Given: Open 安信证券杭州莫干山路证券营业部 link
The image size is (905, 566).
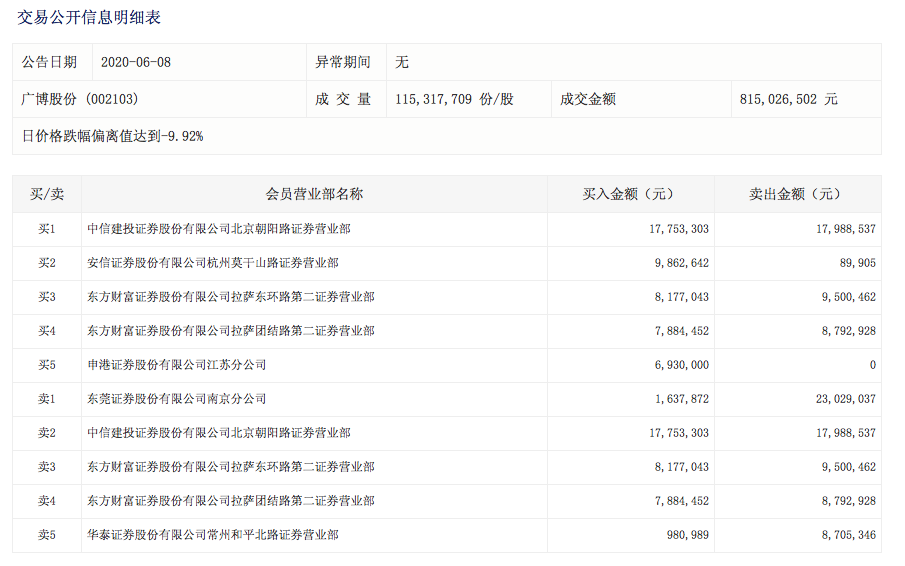Looking at the screenshot, I should (212, 263).
